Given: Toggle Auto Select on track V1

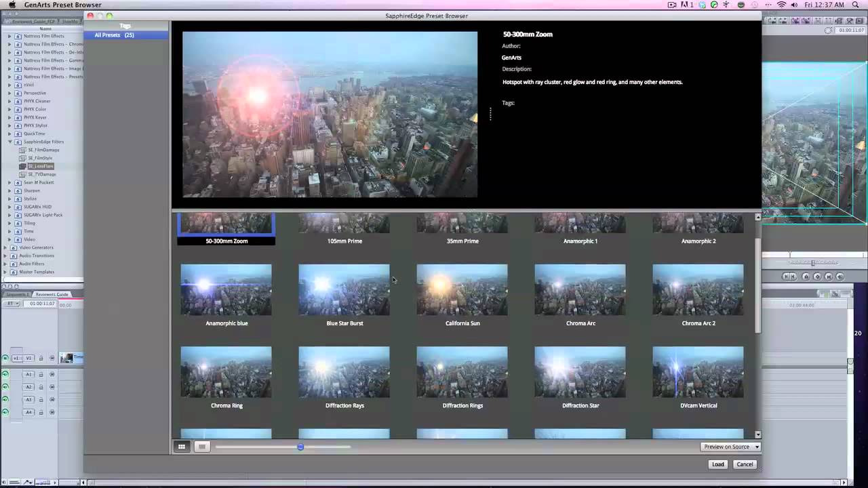Looking at the screenshot, I should coord(52,358).
